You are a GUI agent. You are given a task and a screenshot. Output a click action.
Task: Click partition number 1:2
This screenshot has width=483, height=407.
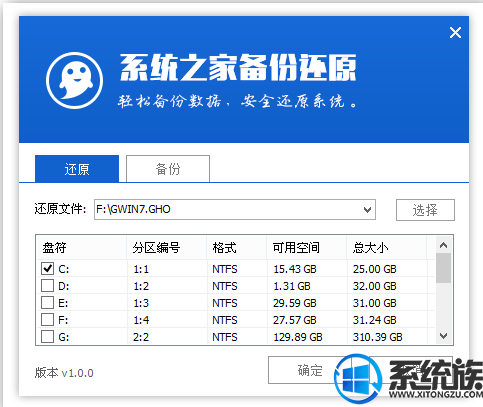click(x=141, y=286)
